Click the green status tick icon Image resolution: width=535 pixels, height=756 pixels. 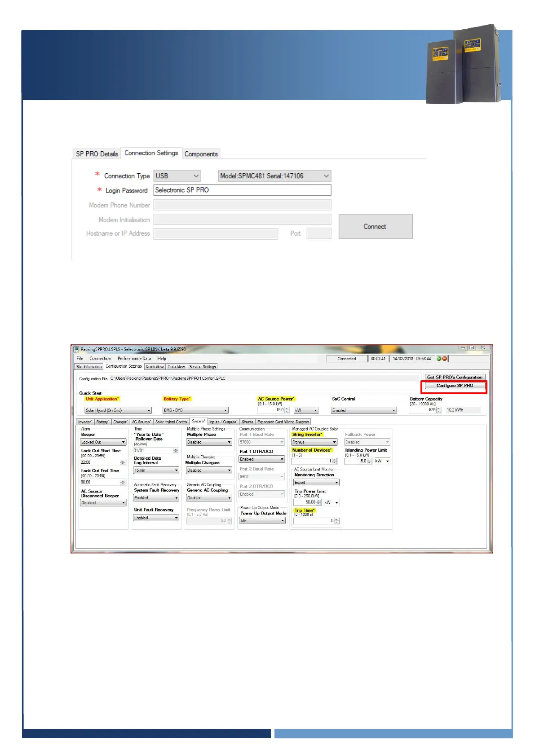tap(439, 359)
